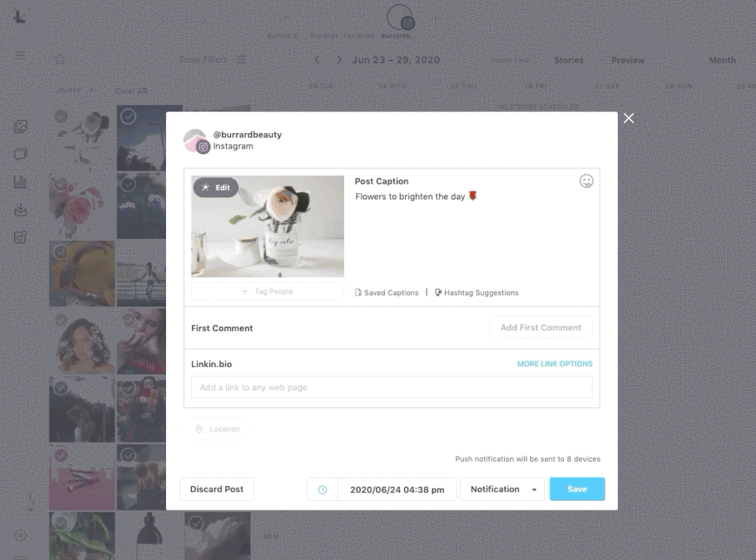Click Discard Post
The image size is (756, 560).
tap(217, 489)
